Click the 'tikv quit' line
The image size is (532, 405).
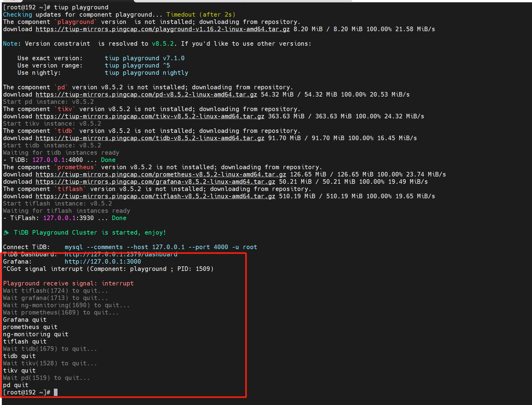click(x=19, y=370)
